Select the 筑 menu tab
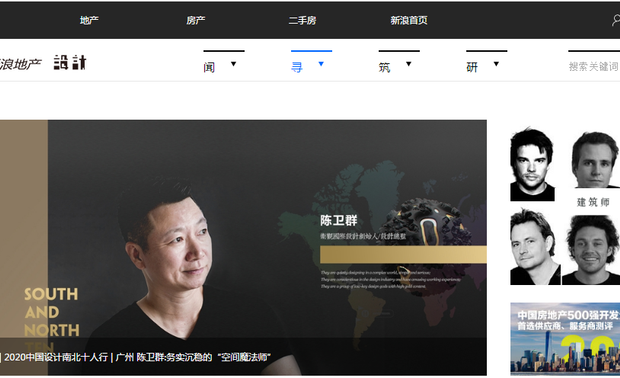Viewport: 620px width, 378px height. coord(384,67)
